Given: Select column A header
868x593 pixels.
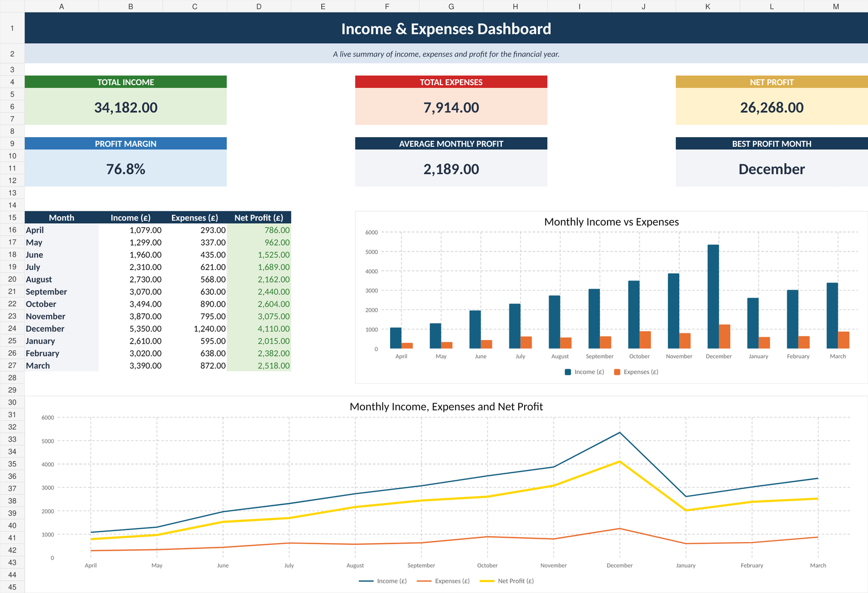Looking at the screenshot, I should [x=61, y=7].
